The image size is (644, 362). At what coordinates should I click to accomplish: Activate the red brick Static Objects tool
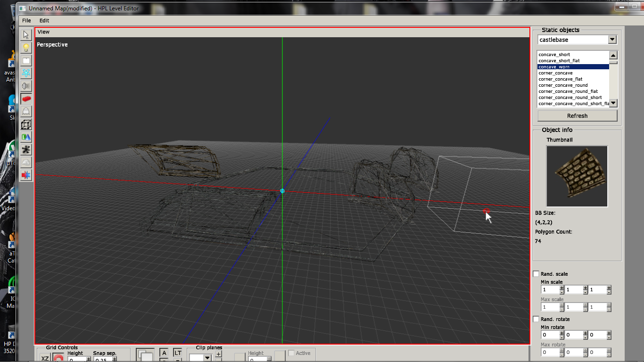(x=26, y=99)
